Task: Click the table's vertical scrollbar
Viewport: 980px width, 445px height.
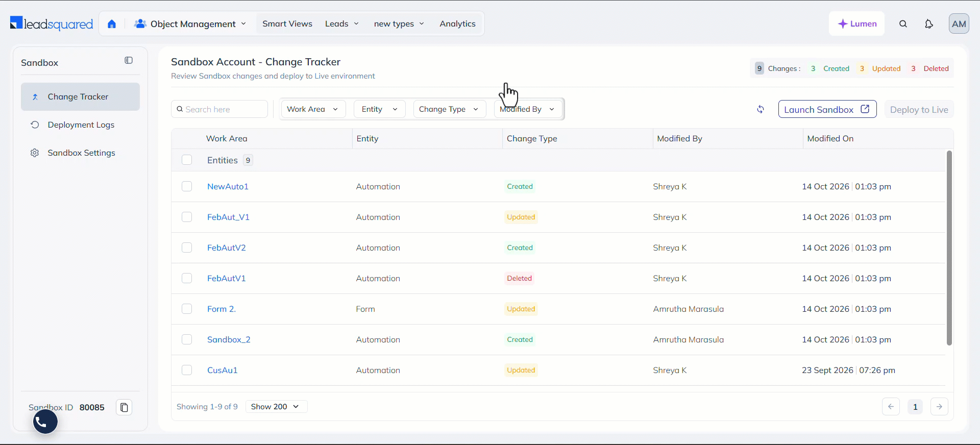Action: pos(949,248)
